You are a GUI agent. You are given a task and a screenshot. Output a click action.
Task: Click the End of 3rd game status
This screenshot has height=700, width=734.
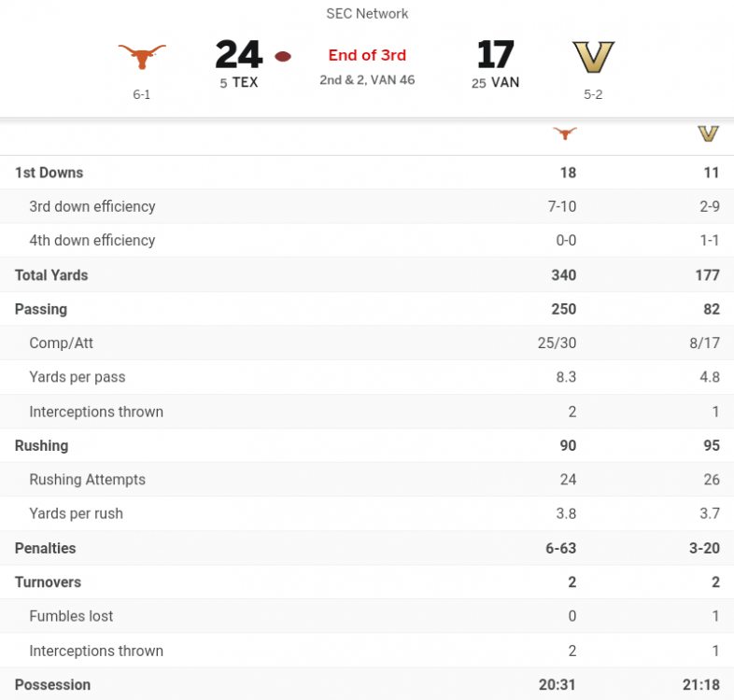(367, 55)
